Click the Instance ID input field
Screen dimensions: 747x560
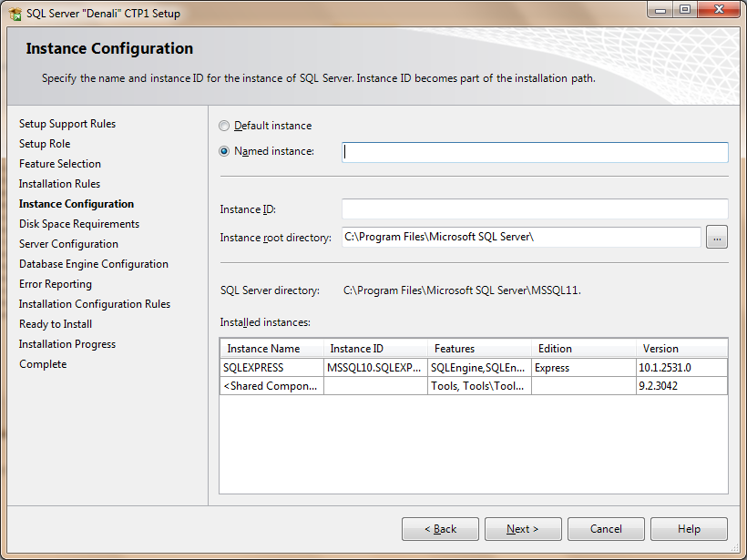pos(535,209)
